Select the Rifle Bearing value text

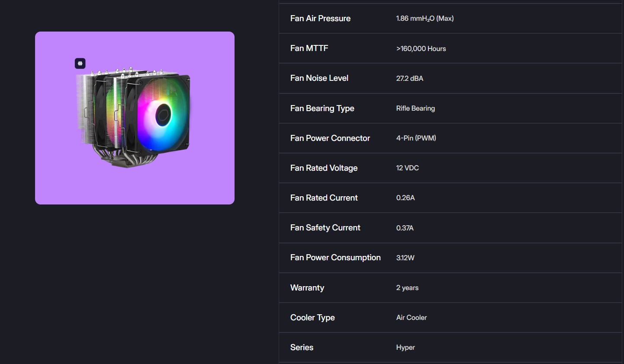coord(415,109)
